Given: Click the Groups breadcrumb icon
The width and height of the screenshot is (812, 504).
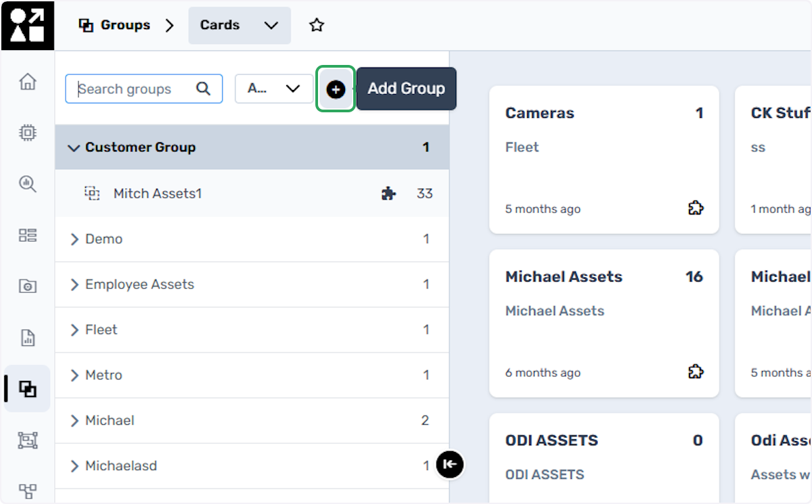Looking at the screenshot, I should coord(86,25).
